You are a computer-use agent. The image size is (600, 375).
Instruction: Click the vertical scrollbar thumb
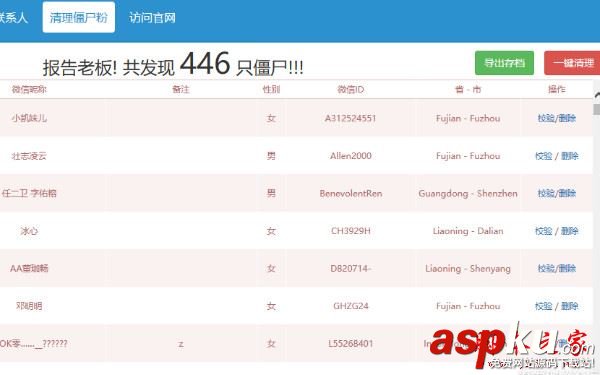pos(597,109)
